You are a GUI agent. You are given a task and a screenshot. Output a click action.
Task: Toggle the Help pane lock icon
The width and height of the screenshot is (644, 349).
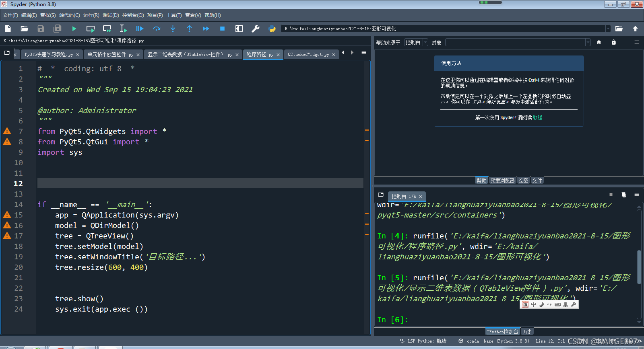tap(614, 42)
